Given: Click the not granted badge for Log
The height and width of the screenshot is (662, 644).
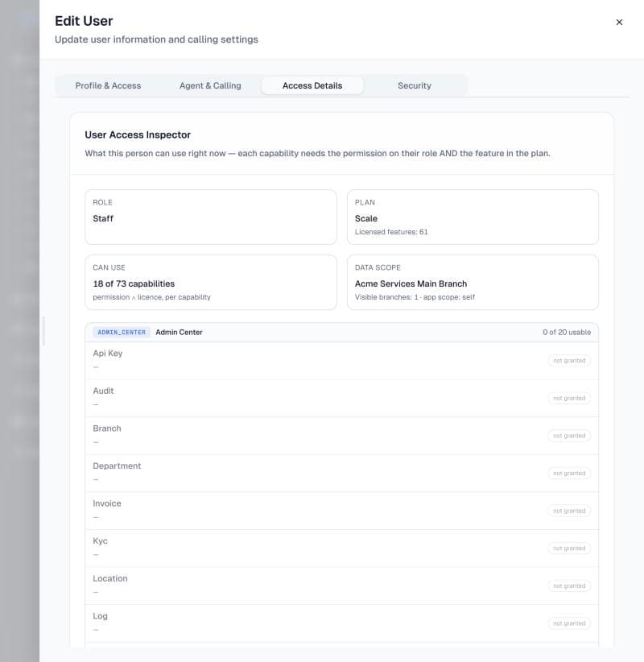Looking at the screenshot, I should 569,623.
